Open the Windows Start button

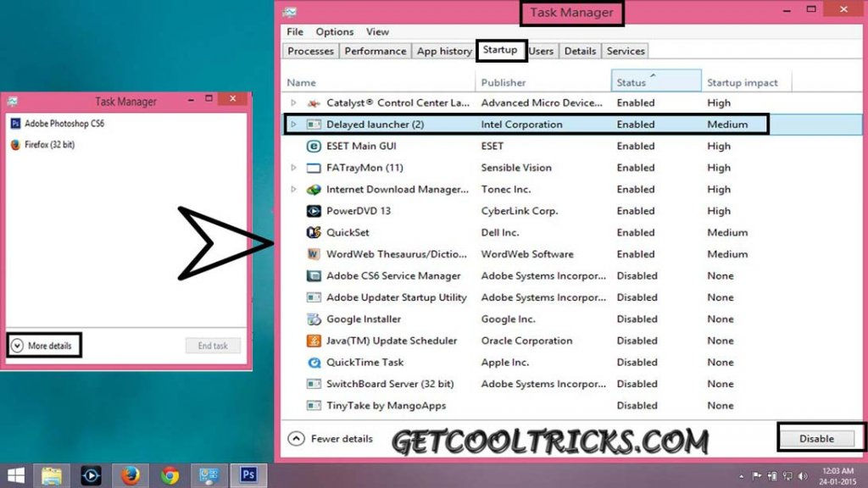click(16, 475)
